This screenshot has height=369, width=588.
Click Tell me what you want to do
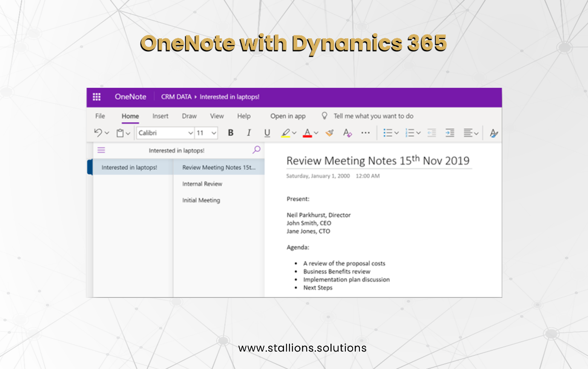(374, 116)
